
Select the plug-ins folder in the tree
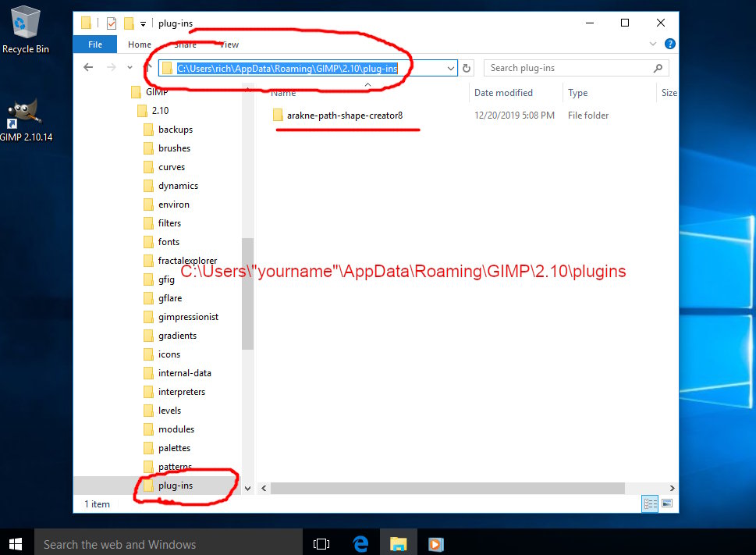tap(169, 486)
